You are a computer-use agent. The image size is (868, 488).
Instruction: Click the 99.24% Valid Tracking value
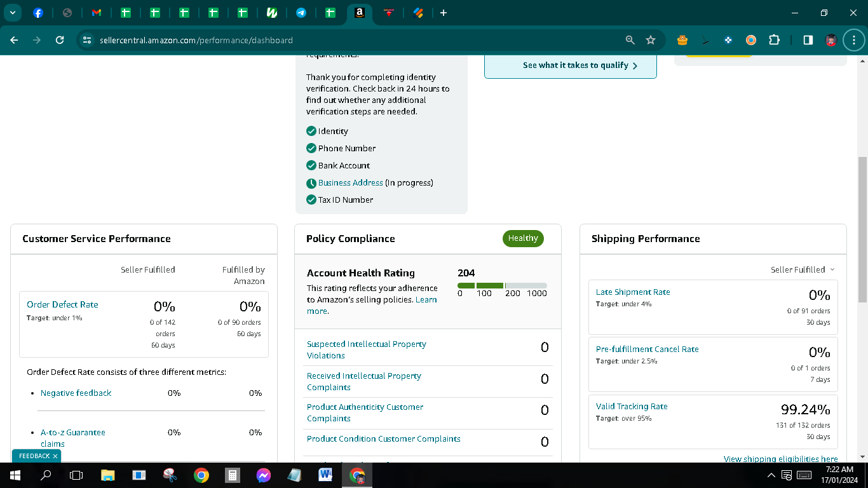point(805,409)
